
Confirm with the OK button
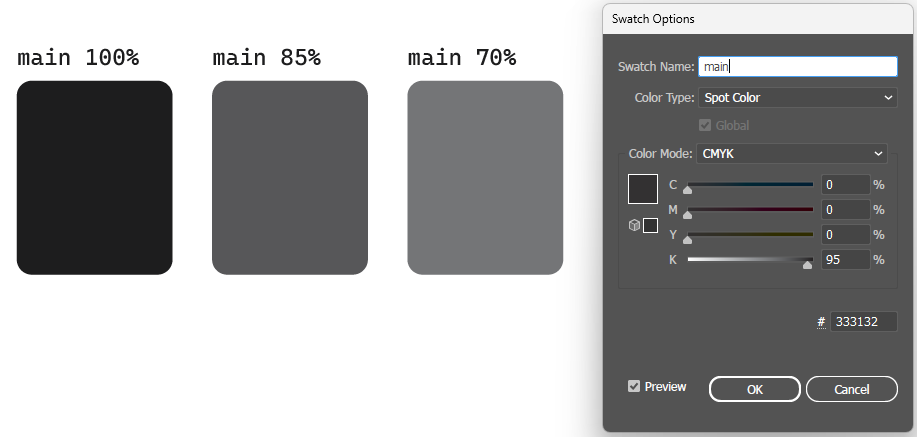(754, 389)
